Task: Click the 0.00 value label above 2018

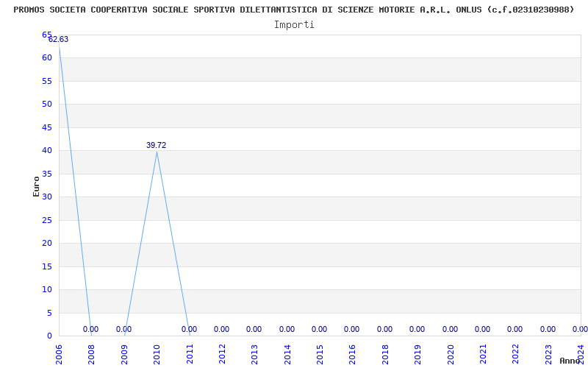Action: click(384, 329)
